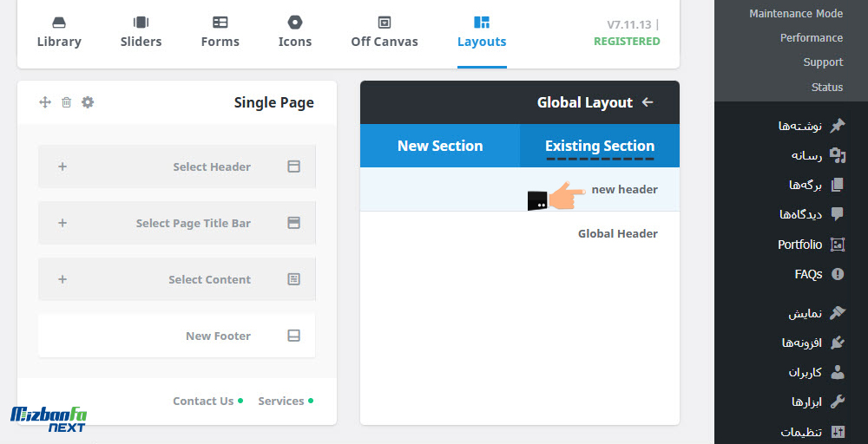Click the plus icon in Select Content

point(62,279)
